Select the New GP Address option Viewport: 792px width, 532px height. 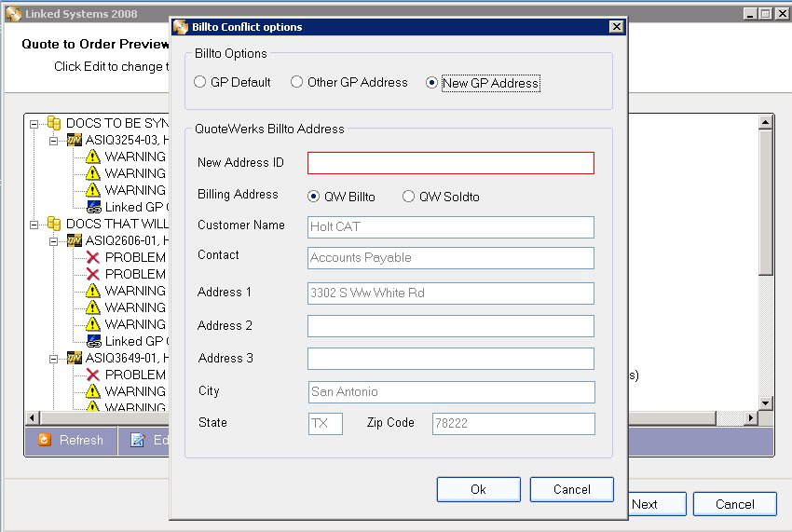click(431, 82)
